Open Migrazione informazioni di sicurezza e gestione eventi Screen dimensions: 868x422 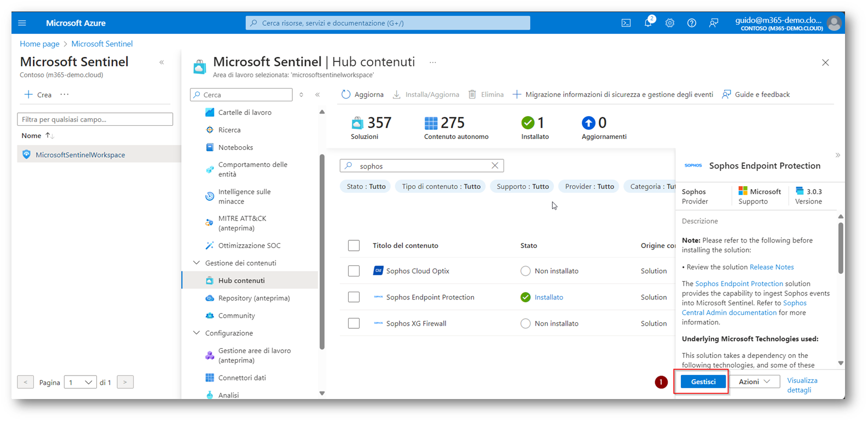[x=612, y=94]
